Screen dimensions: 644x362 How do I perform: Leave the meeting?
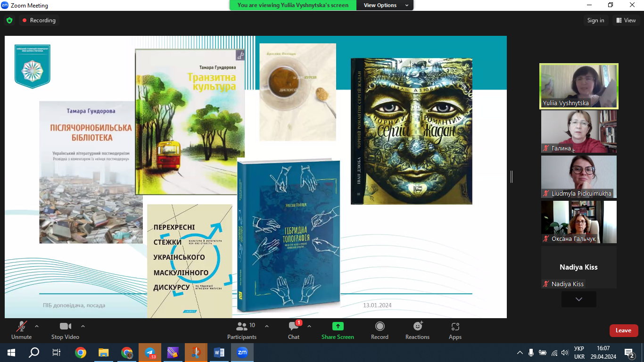click(x=623, y=330)
